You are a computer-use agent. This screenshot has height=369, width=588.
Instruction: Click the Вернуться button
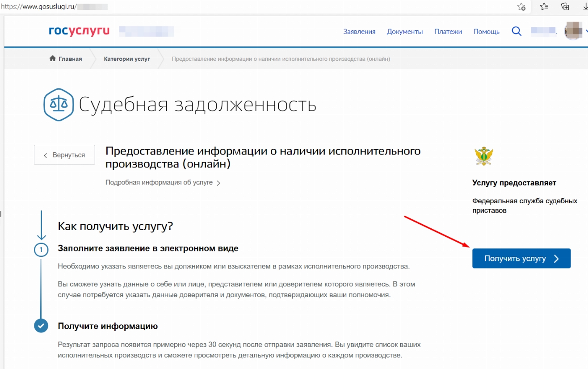pyautogui.click(x=64, y=155)
